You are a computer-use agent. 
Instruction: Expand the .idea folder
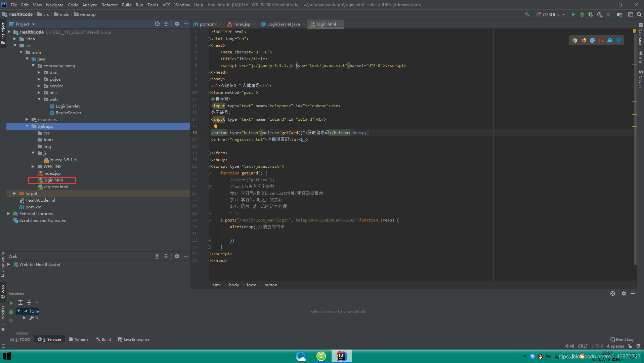pyautogui.click(x=15, y=39)
